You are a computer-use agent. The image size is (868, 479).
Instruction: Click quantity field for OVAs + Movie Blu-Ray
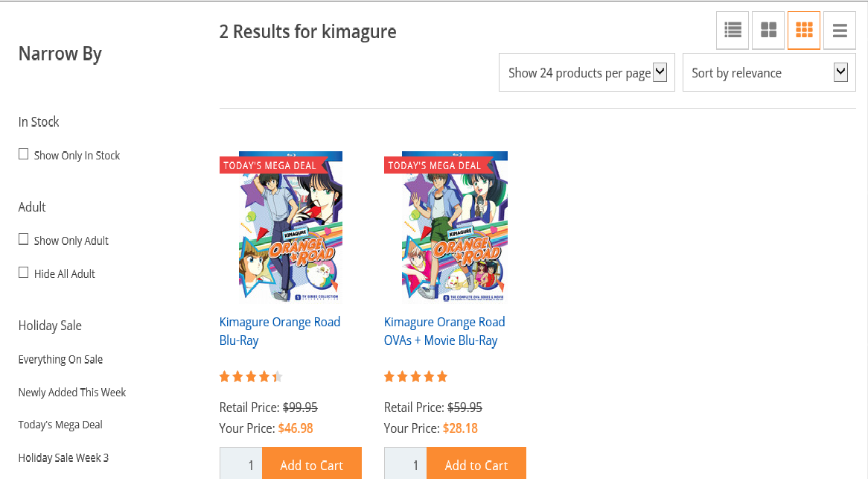tap(406, 465)
